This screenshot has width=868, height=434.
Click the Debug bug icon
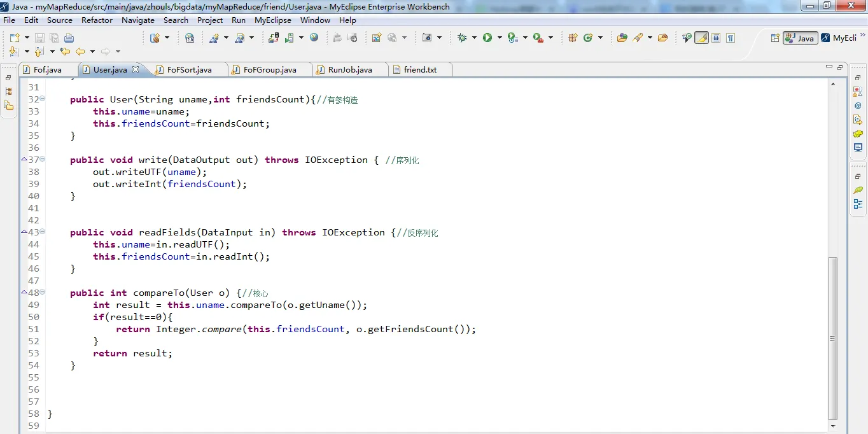[463, 38]
